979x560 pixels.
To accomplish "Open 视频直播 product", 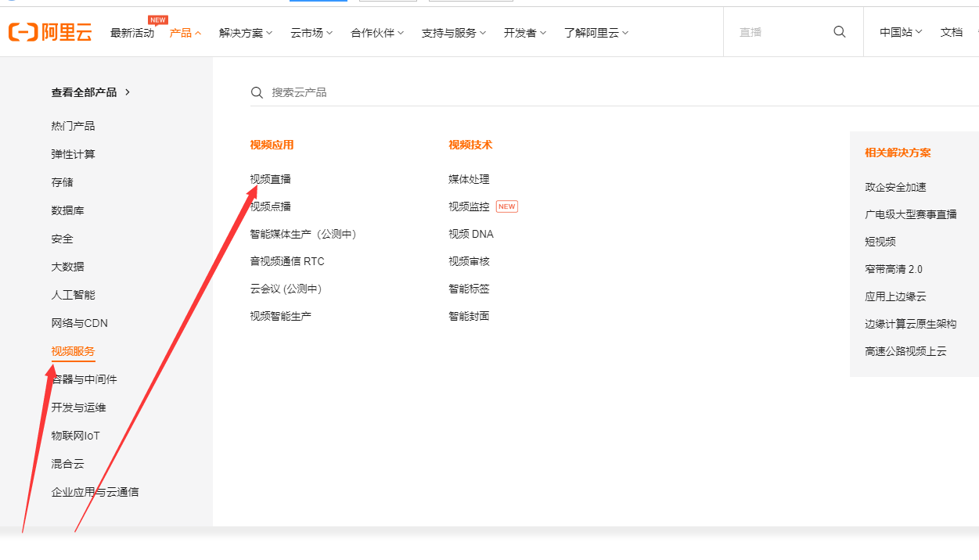I will [x=270, y=179].
